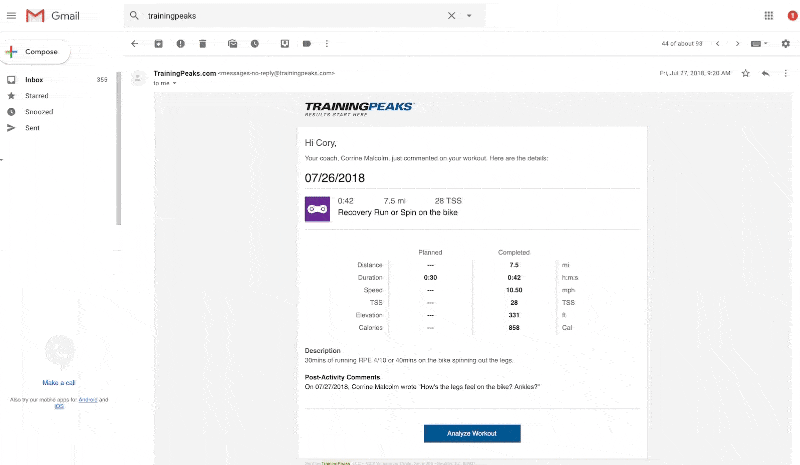Expand the 'to me' recipient details
The image size is (800, 465).
tap(174, 83)
